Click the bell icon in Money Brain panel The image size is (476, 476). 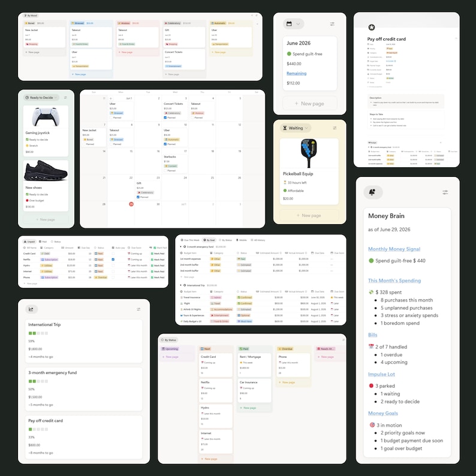[x=372, y=192]
